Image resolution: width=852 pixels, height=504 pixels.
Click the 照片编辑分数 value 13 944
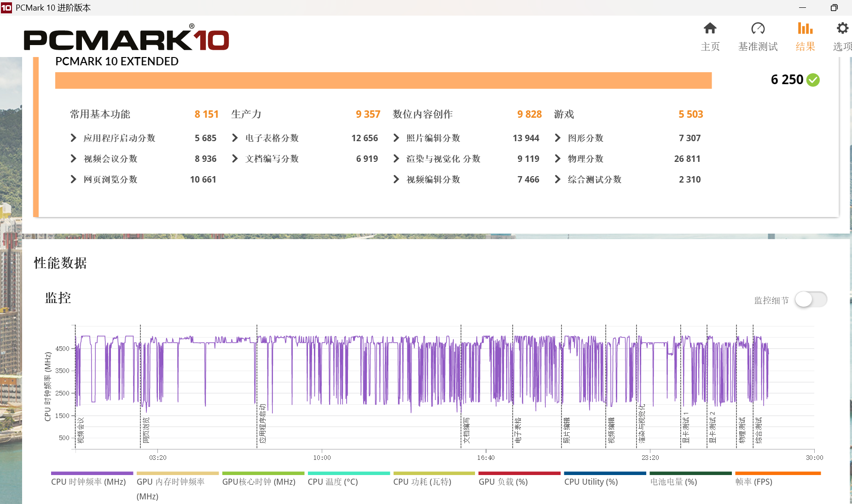tap(526, 138)
